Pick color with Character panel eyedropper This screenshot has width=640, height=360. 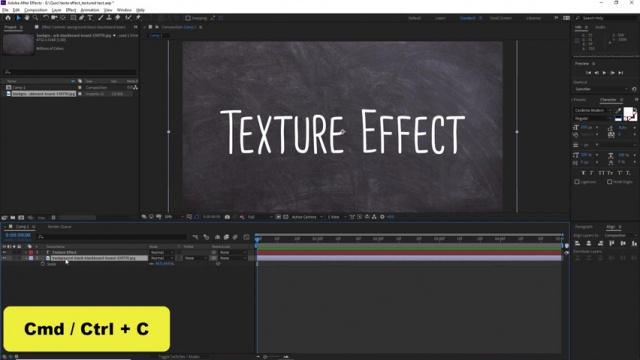pyautogui.click(x=618, y=111)
